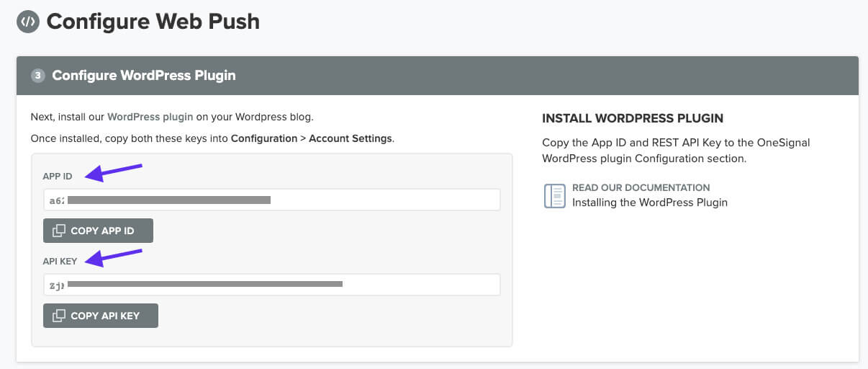Image resolution: width=868 pixels, height=369 pixels.
Task: Click the COPY APP ID button
Action: 98,231
